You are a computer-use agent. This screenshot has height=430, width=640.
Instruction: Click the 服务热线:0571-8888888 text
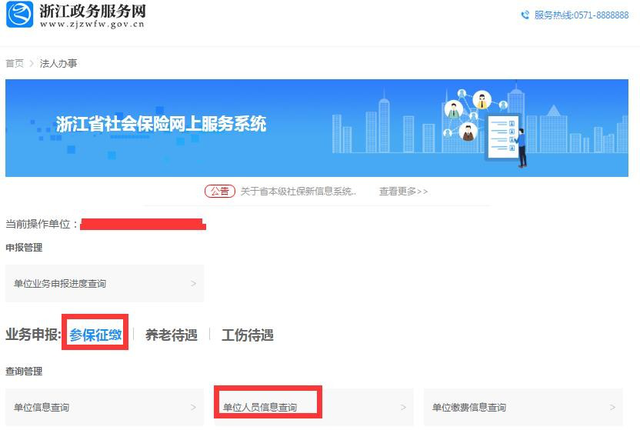click(x=581, y=15)
